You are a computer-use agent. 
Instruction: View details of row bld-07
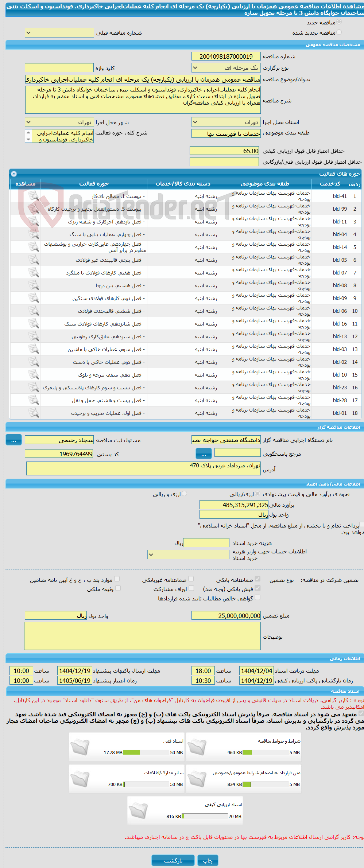pos(34,273)
